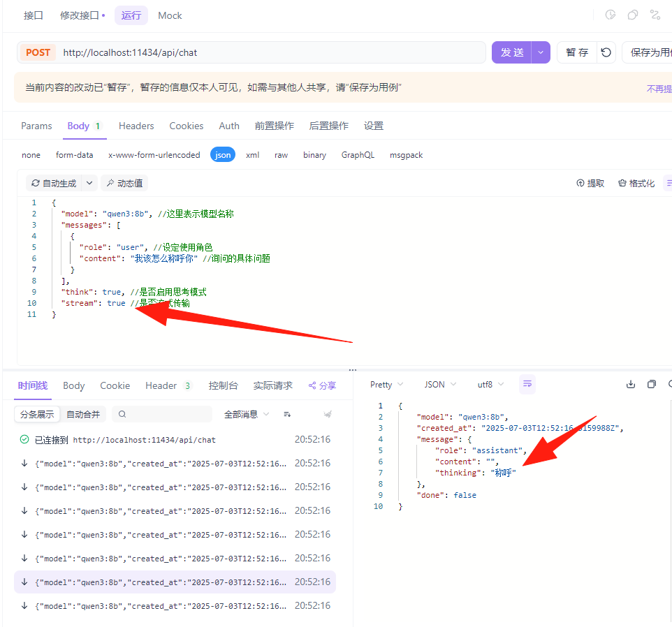The width and height of the screenshot is (672, 627).
Task: Open the Params tab
Action: [x=36, y=126]
